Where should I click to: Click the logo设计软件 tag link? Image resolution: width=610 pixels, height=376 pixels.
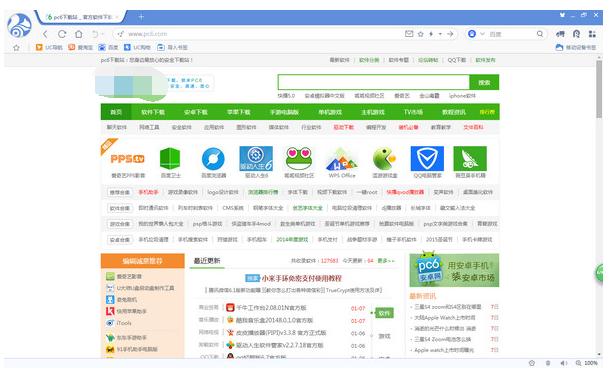click(x=223, y=192)
